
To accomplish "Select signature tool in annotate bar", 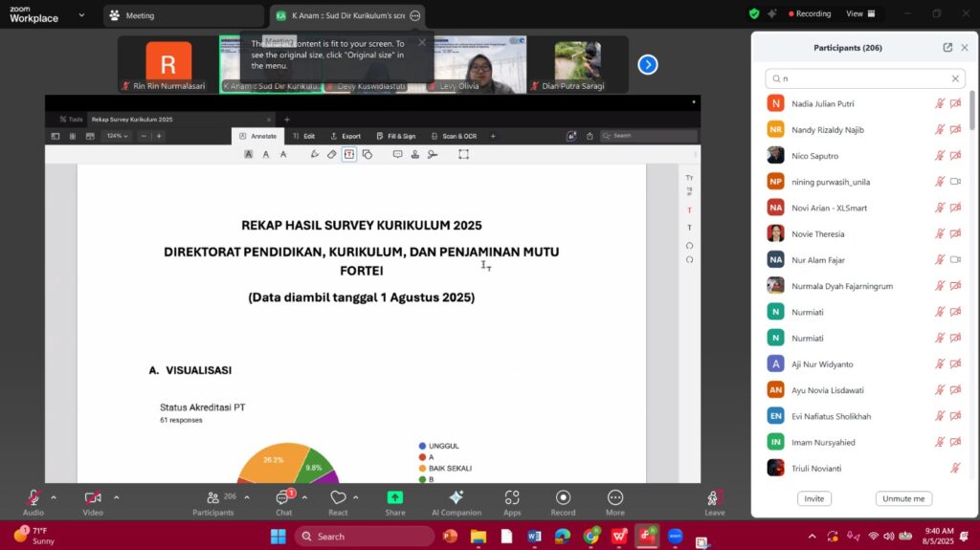I will [433, 154].
